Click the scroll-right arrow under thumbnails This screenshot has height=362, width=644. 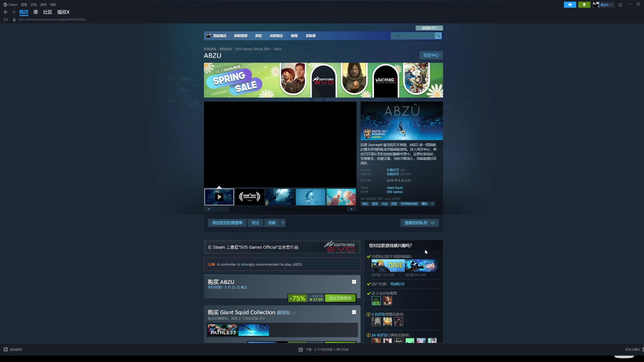coord(352,209)
